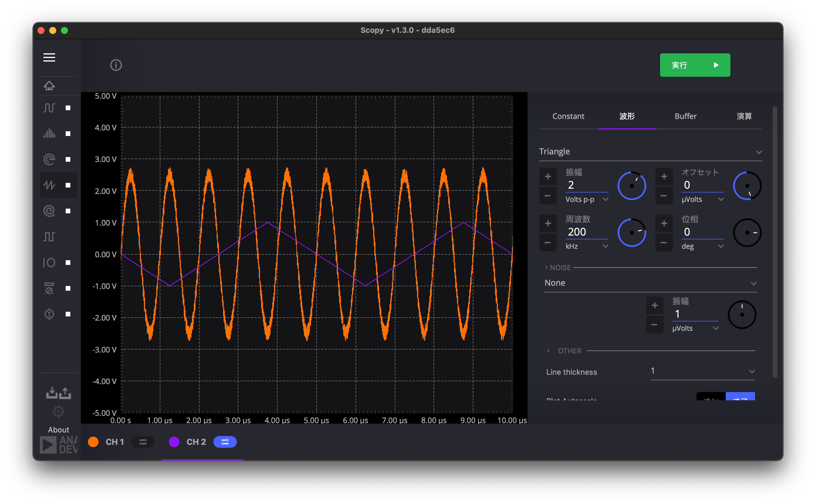Image resolution: width=816 pixels, height=504 pixels.
Task: Open the Line thickness dropdown
Action: click(x=703, y=371)
